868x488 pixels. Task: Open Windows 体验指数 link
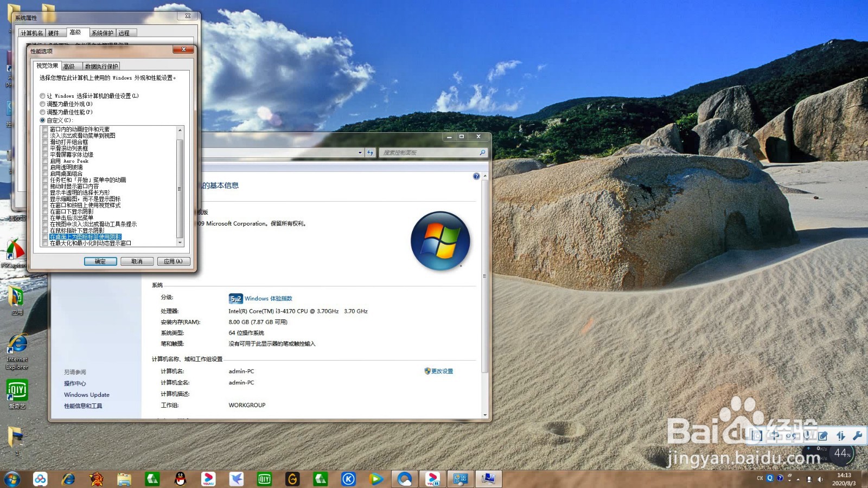pyautogui.click(x=268, y=298)
